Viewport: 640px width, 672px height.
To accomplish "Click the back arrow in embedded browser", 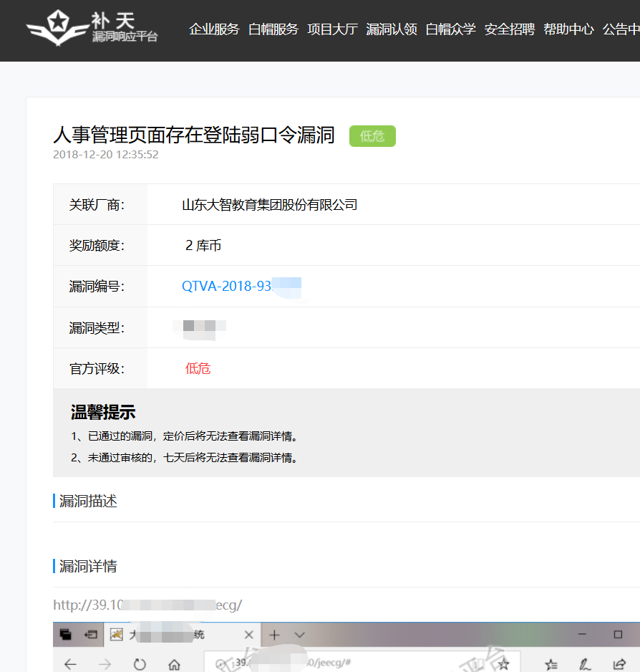I will (70, 664).
